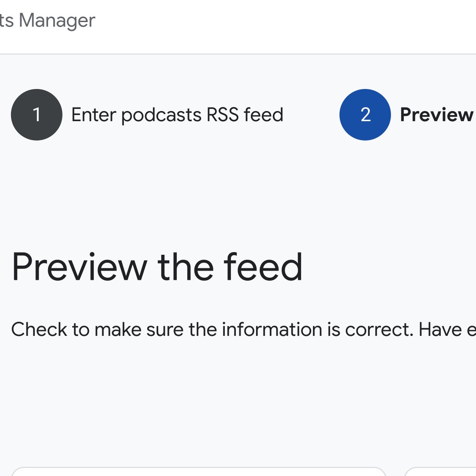Go back to Enter podcasts RSS feed step
The height and width of the screenshot is (476, 476).
click(x=177, y=115)
